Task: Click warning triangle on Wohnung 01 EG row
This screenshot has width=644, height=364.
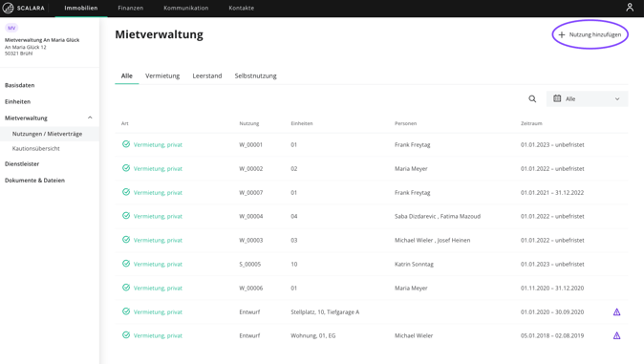Action: pyautogui.click(x=616, y=335)
